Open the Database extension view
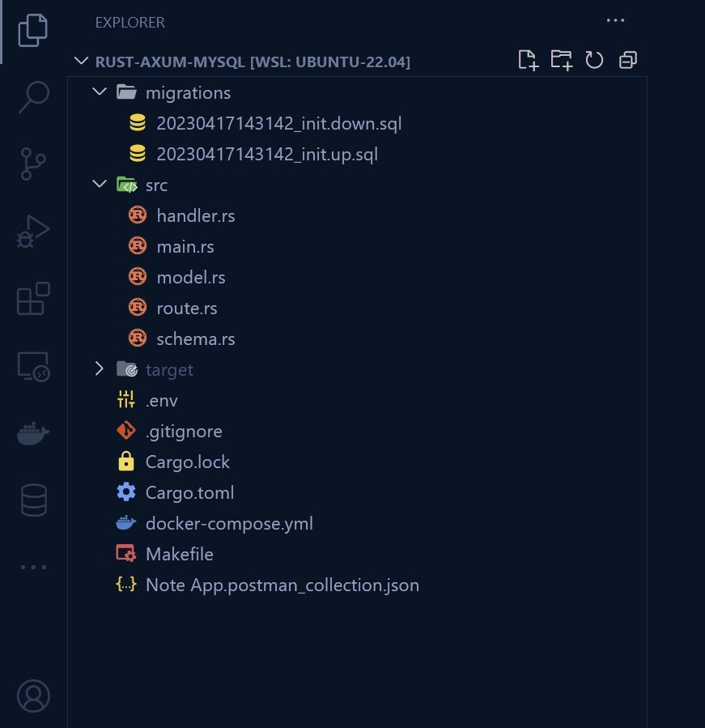Screen dimensions: 705x728 click(x=32, y=500)
